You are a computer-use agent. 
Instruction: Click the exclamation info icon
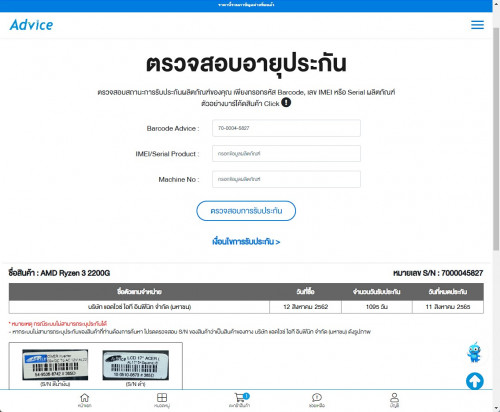[286, 102]
